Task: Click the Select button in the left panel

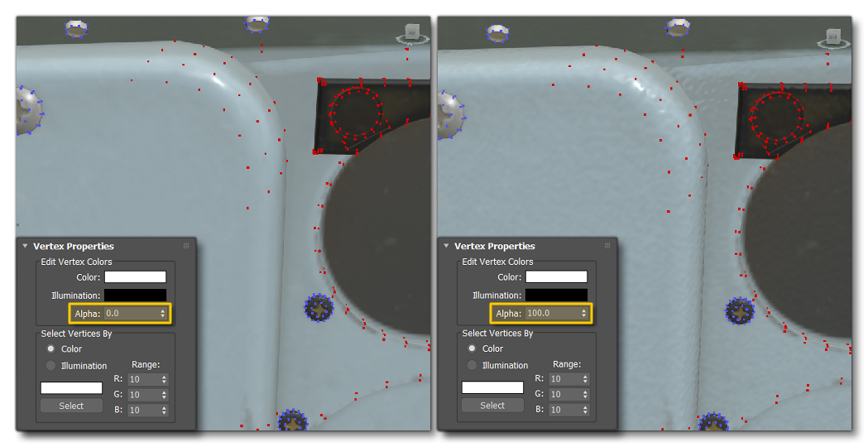Action: [x=71, y=406]
